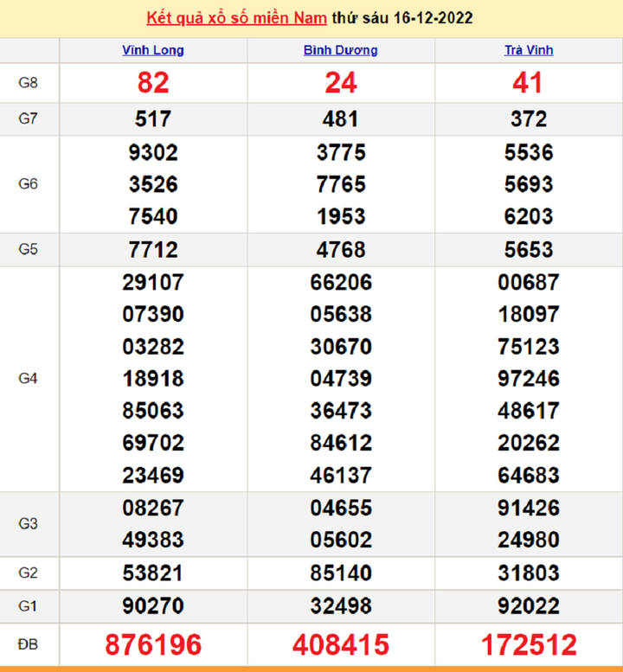This screenshot has width=623, height=672.
Task: Select G3 number 08267
Action: 153,508
